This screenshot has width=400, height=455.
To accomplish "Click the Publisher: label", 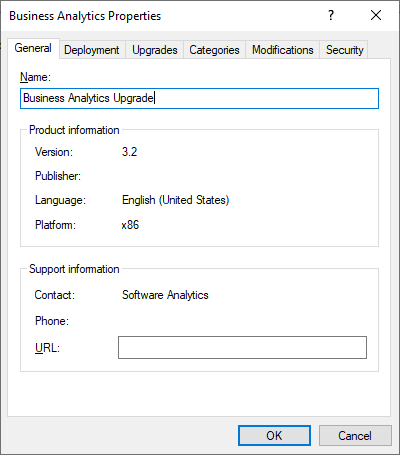I will pyautogui.click(x=58, y=176).
